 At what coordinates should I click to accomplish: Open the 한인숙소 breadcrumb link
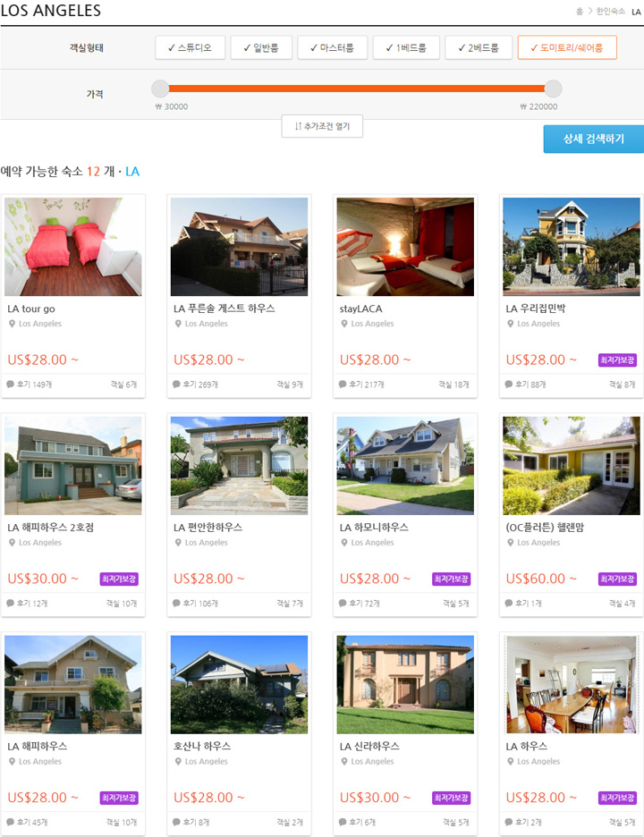[610, 12]
